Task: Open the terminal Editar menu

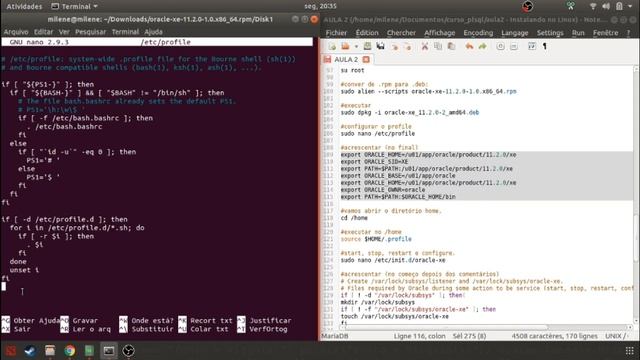Action: (43, 31)
